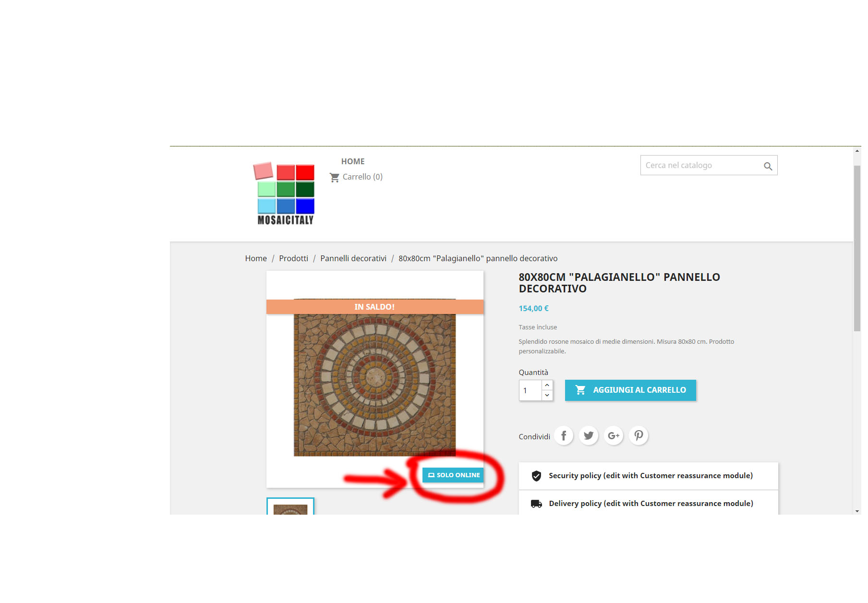This screenshot has width=868, height=603.
Task: Share product on Twitter
Action: (x=589, y=436)
